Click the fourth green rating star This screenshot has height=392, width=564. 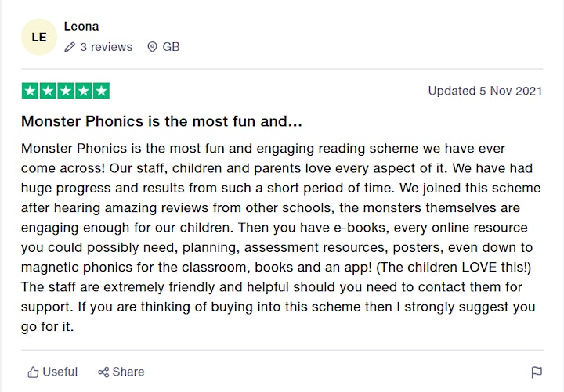[x=84, y=91]
